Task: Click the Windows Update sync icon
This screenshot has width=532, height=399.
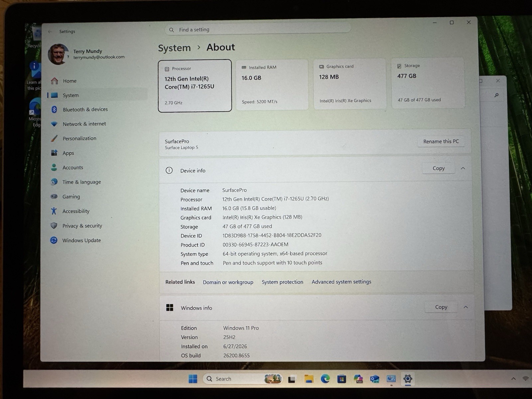Action: point(54,240)
